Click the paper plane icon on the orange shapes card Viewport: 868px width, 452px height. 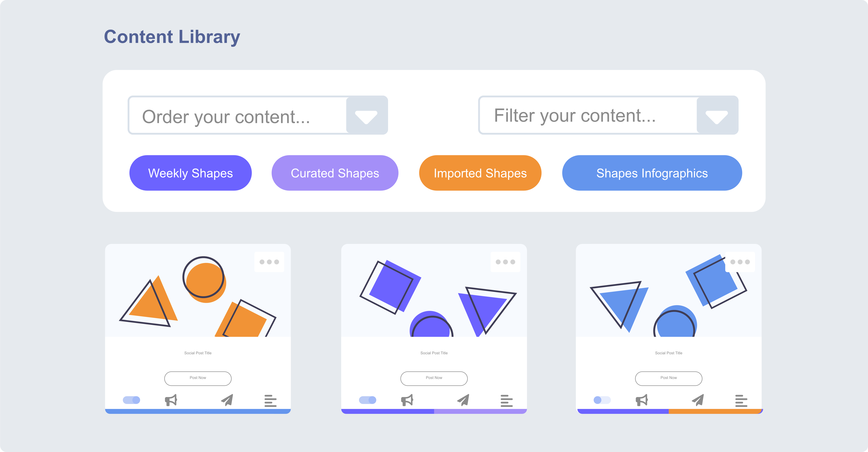click(227, 400)
